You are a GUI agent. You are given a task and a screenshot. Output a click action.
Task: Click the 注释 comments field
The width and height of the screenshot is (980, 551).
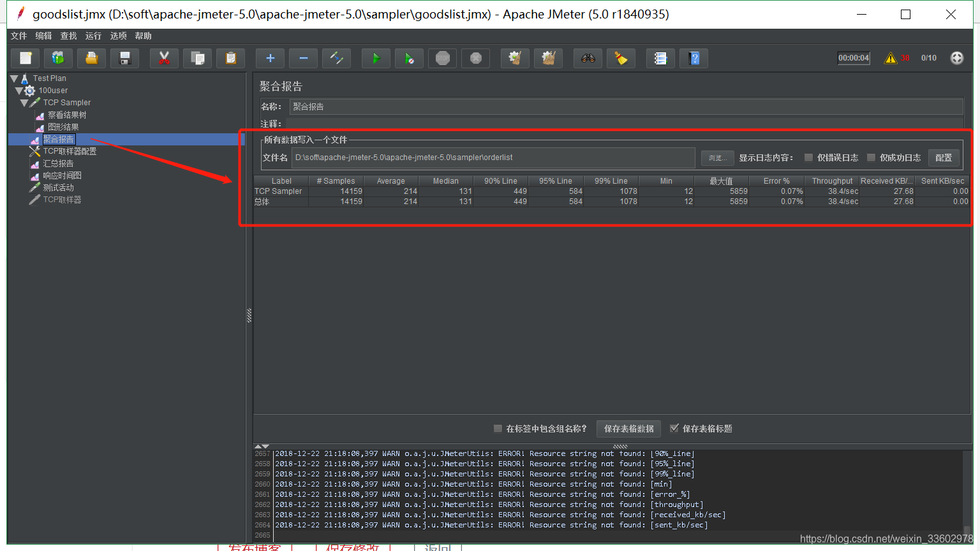[x=626, y=123]
